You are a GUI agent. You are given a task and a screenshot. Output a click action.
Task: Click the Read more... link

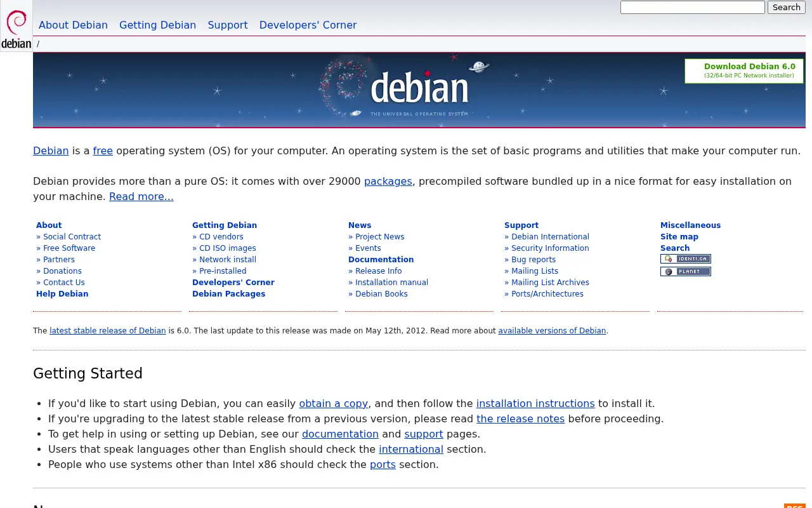point(141,197)
